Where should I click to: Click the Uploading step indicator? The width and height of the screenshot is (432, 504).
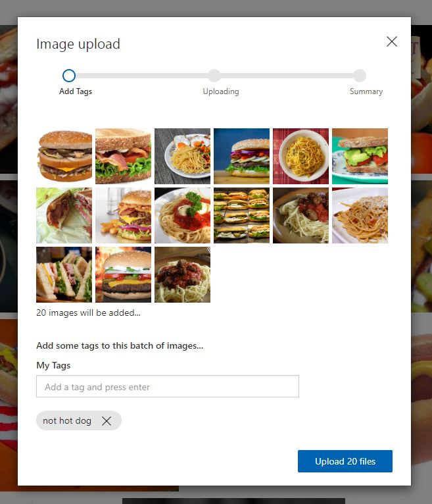tap(214, 76)
